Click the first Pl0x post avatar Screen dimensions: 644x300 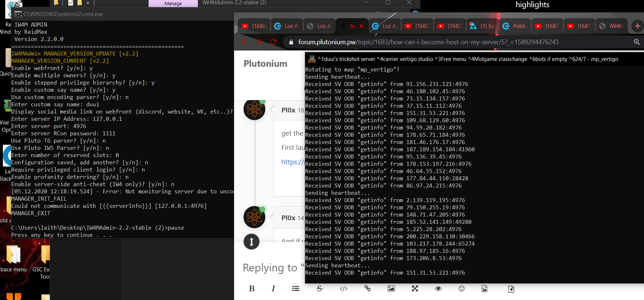254,109
